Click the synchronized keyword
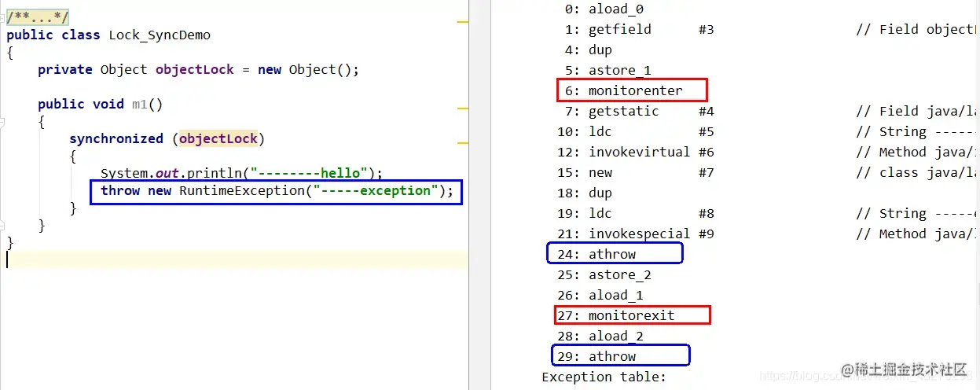The height and width of the screenshot is (390, 980). click(x=116, y=138)
